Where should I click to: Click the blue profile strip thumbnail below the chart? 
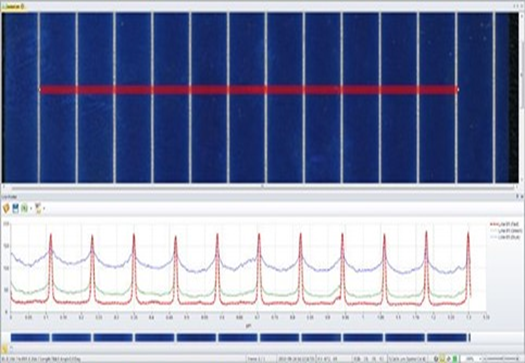240,338
